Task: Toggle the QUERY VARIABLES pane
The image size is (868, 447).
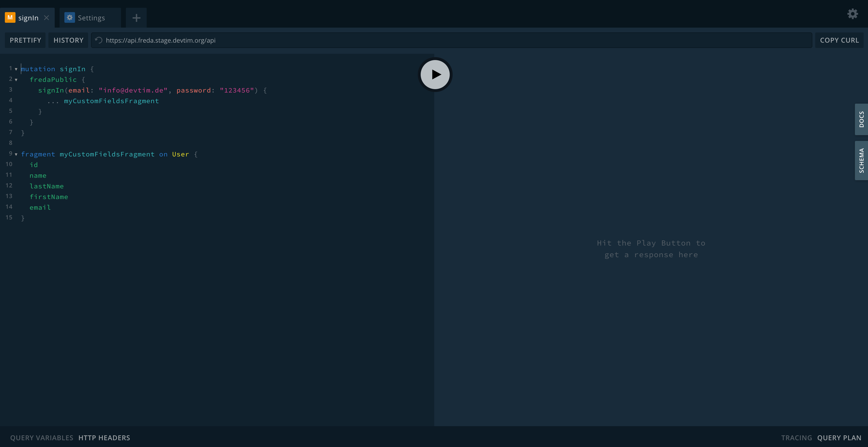Action: tap(41, 438)
